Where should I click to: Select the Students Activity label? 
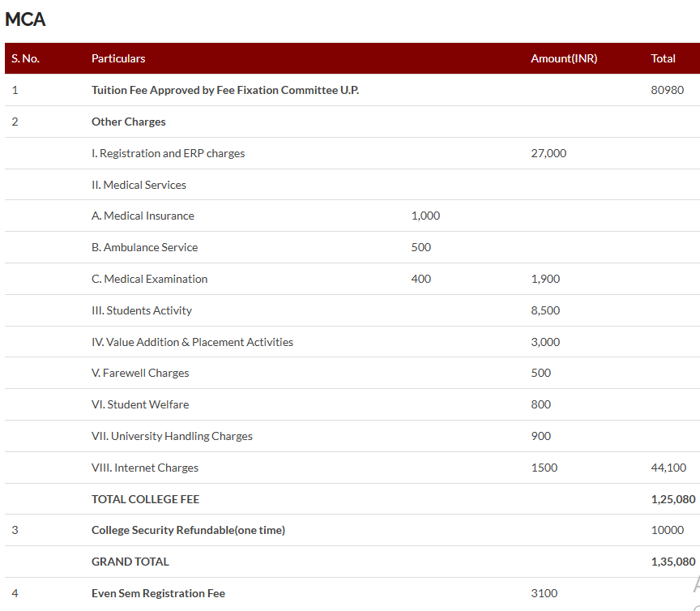(x=142, y=310)
